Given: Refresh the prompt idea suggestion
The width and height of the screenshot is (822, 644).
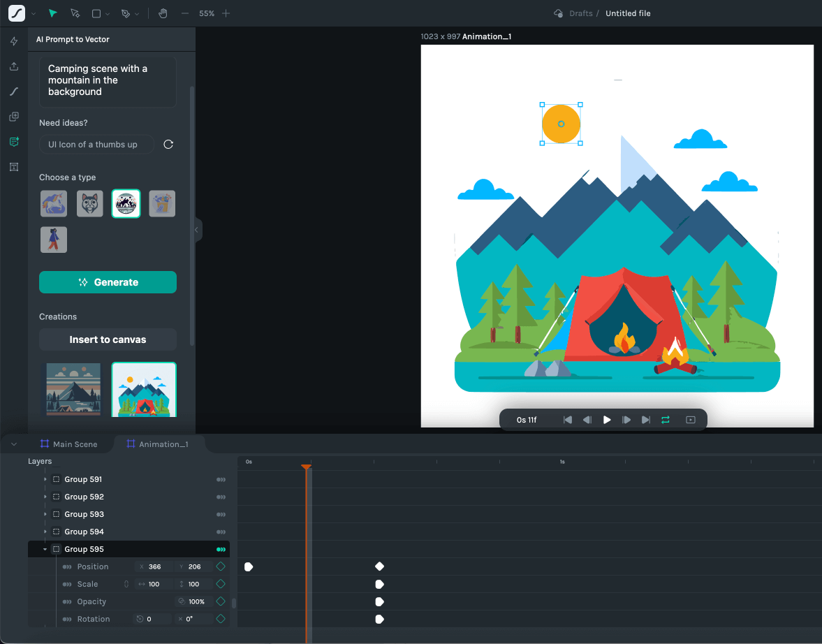Looking at the screenshot, I should point(168,145).
